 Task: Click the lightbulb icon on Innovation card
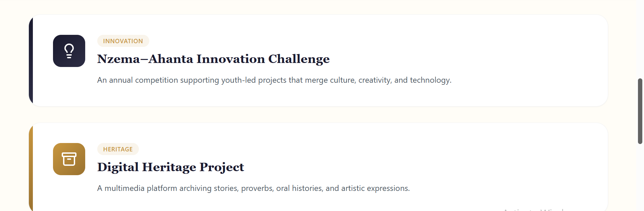69,51
